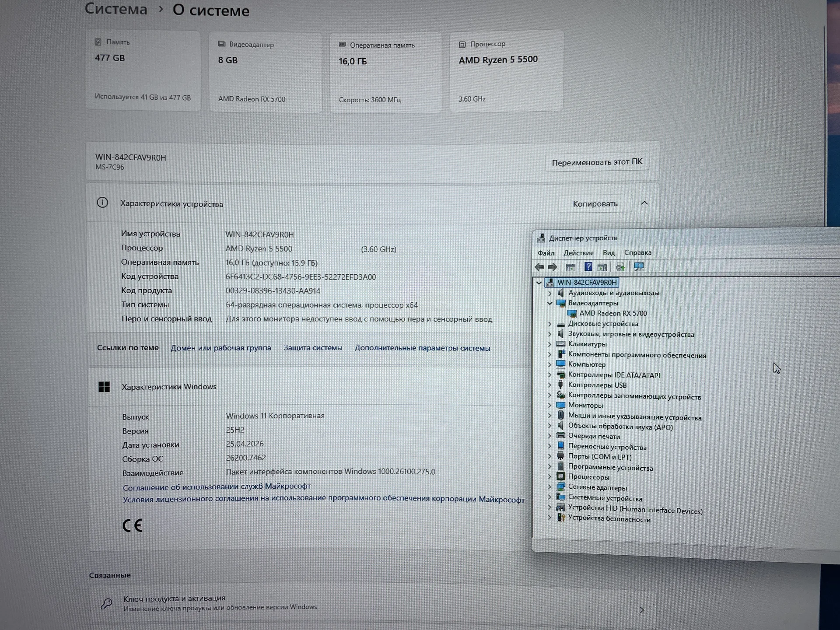Open Соглашение об использовании служб Майкрософт link

click(217, 486)
